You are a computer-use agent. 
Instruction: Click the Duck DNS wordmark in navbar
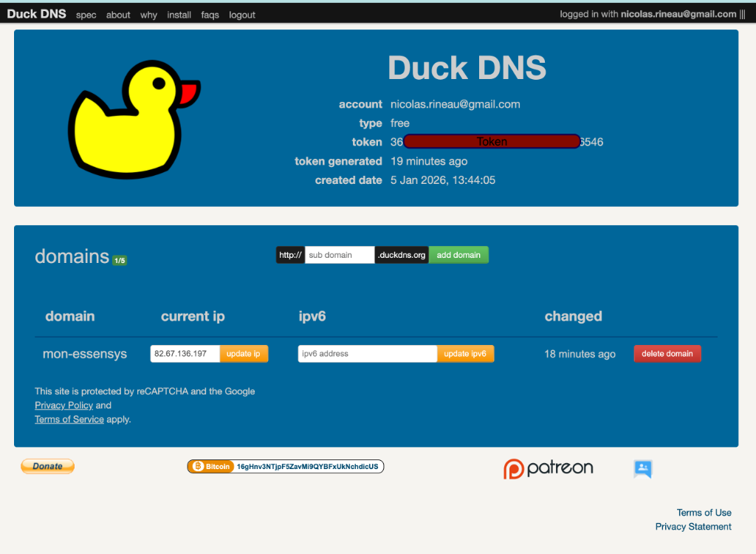pos(37,13)
